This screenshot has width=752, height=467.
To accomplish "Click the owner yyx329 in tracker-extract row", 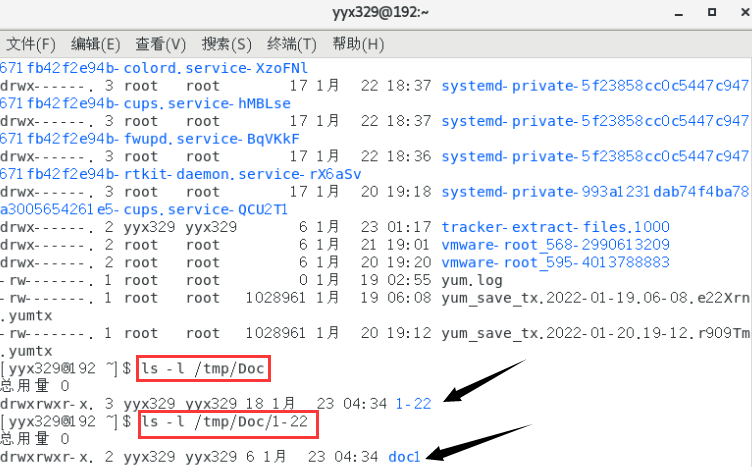I will click(x=150, y=227).
